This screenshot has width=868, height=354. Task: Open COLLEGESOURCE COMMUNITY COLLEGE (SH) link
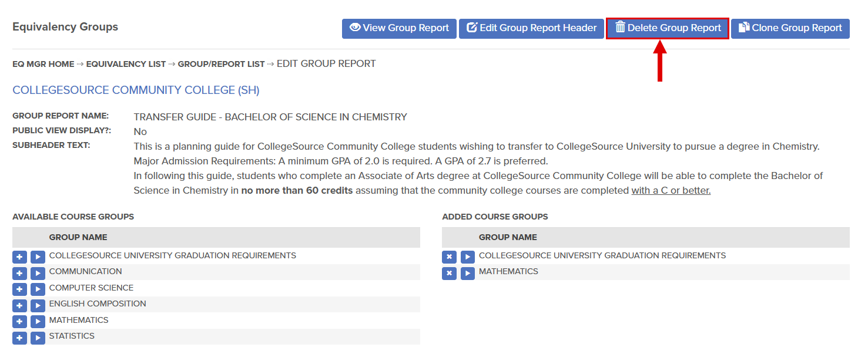136,90
